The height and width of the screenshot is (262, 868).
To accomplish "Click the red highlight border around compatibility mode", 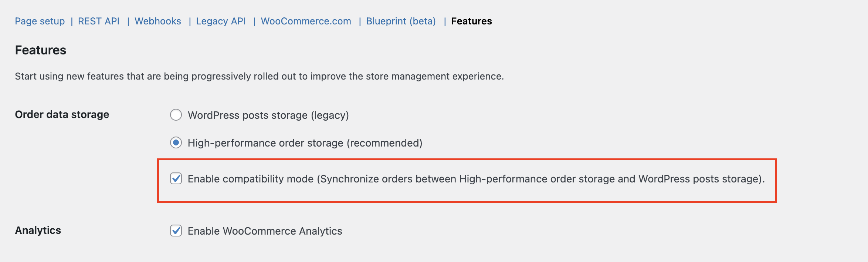I will [x=467, y=160].
